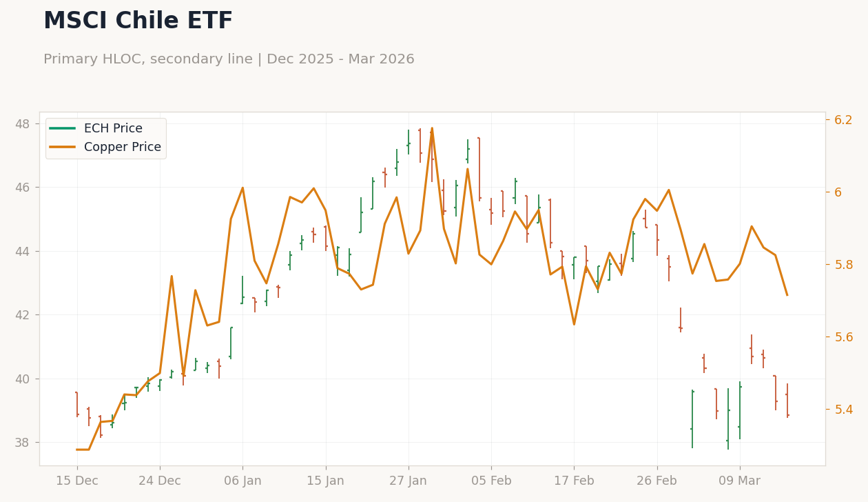The image size is (868, 502).
Task: Click the orange Copper Price legend line
Action: tap(63, 147)
